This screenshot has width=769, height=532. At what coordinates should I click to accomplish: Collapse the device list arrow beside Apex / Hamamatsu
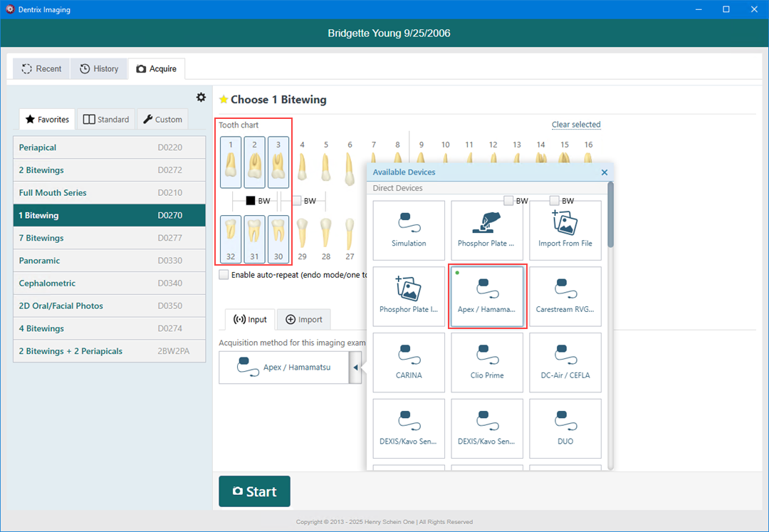(355, 368)
